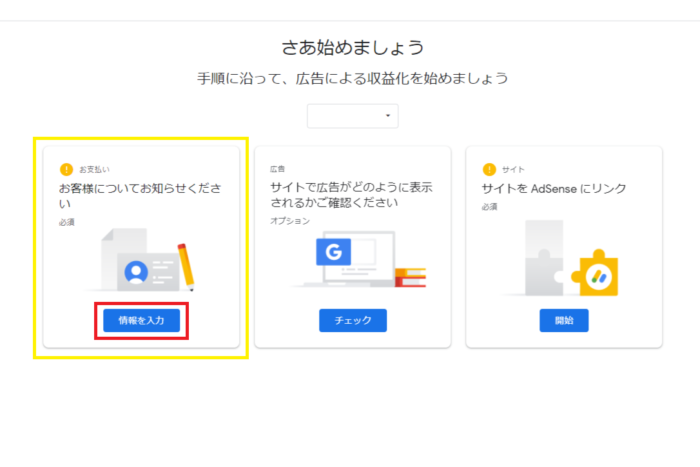Click the 広告 label on the middle card

pyautogui.click(x=277, y=169)
